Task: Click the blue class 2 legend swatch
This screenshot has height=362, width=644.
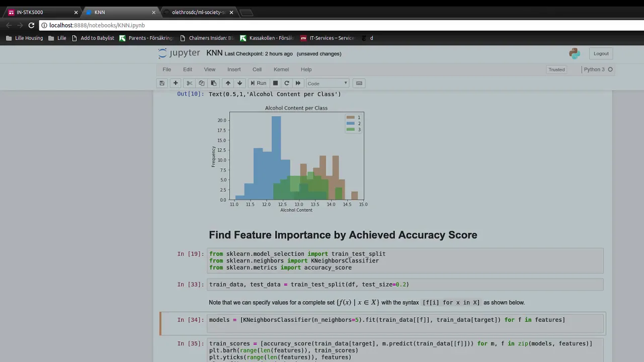Action: [x=350, y=124]
